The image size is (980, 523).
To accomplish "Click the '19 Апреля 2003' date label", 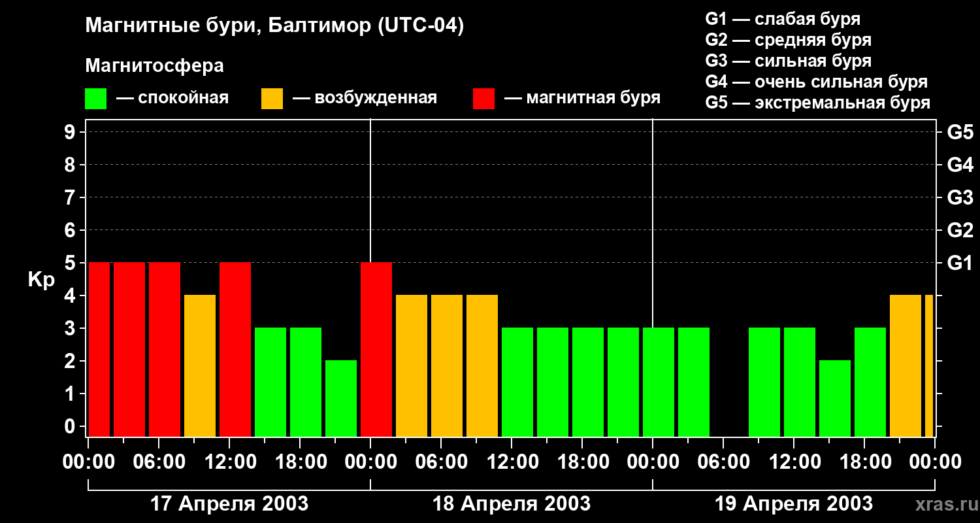I will tap(794, 503).
